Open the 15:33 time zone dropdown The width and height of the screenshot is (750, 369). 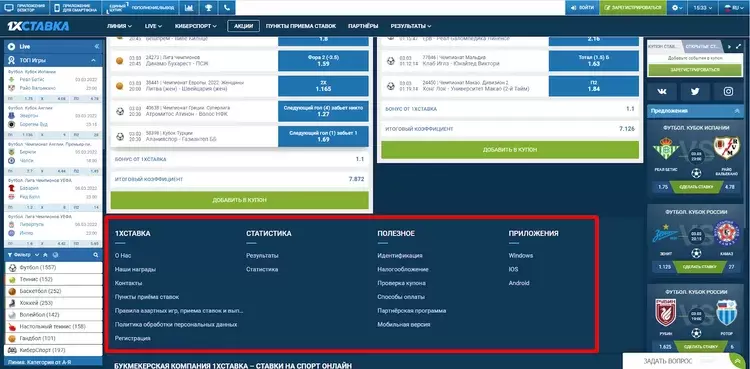[703, 8]
